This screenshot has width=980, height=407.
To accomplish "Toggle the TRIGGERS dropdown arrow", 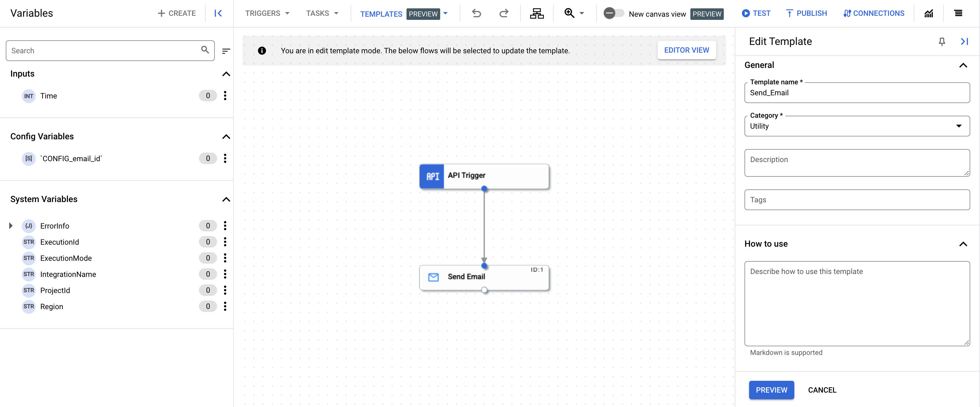I will 287,13.
